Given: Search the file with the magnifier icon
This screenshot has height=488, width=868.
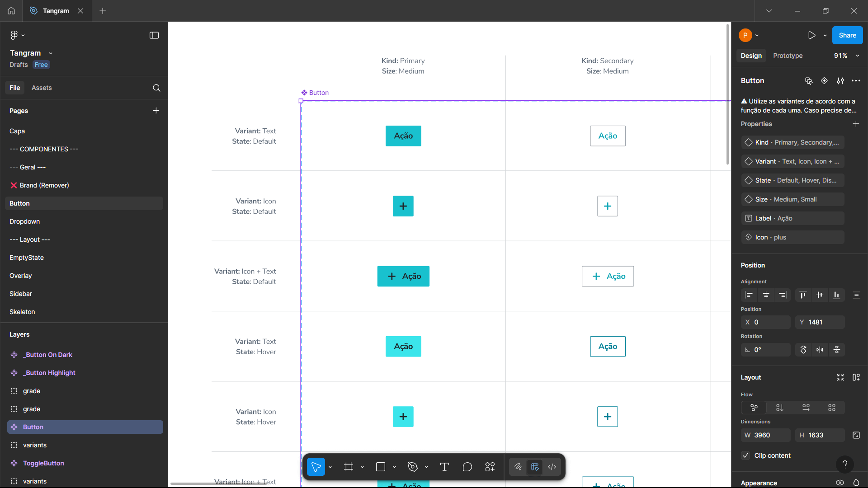Looking at the screenshot, I should tap(156, 88).
